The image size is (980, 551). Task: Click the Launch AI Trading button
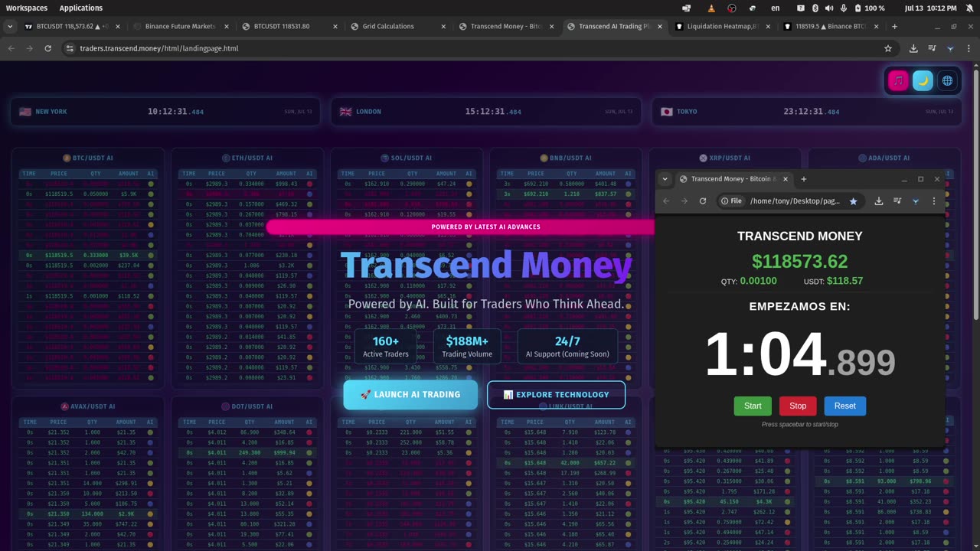point(410,395)
